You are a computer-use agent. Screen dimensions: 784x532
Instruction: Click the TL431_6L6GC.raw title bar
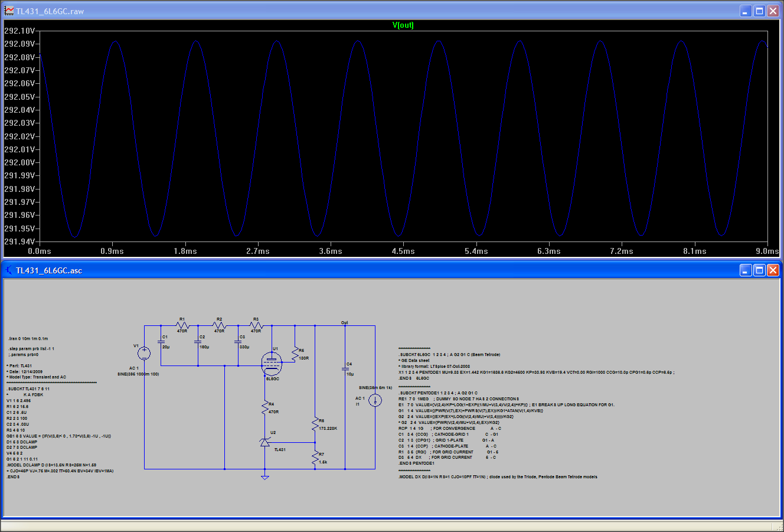click(x=391, y=11)
